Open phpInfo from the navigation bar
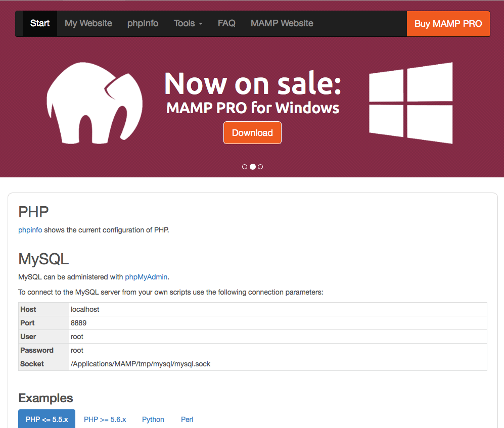The image size is (504, 428). click(143, 23)
